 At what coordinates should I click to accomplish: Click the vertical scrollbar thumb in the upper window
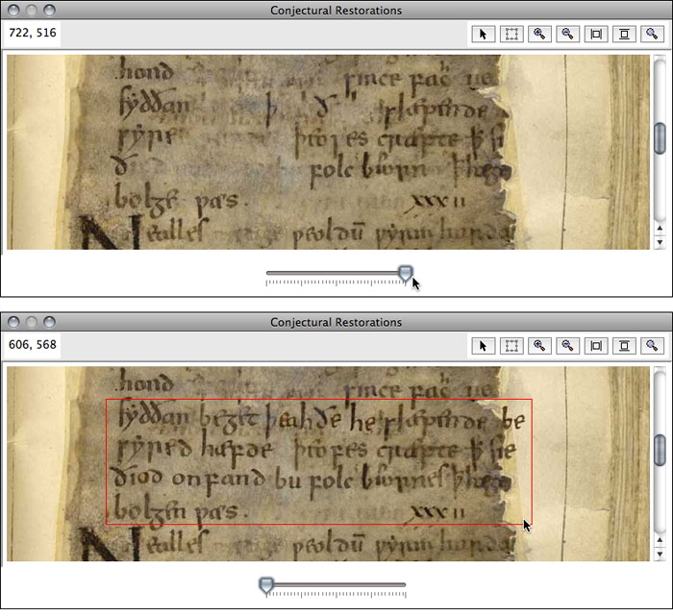(x=661, y=138)
